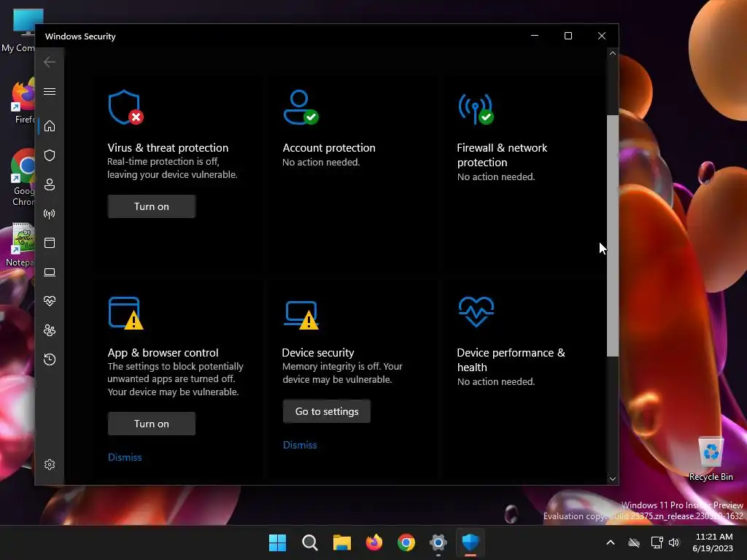Image resolution: width=747 pixels, height=560 pixels.
Task: Open Device performance & health heading
Action: (x=511, y=359)
